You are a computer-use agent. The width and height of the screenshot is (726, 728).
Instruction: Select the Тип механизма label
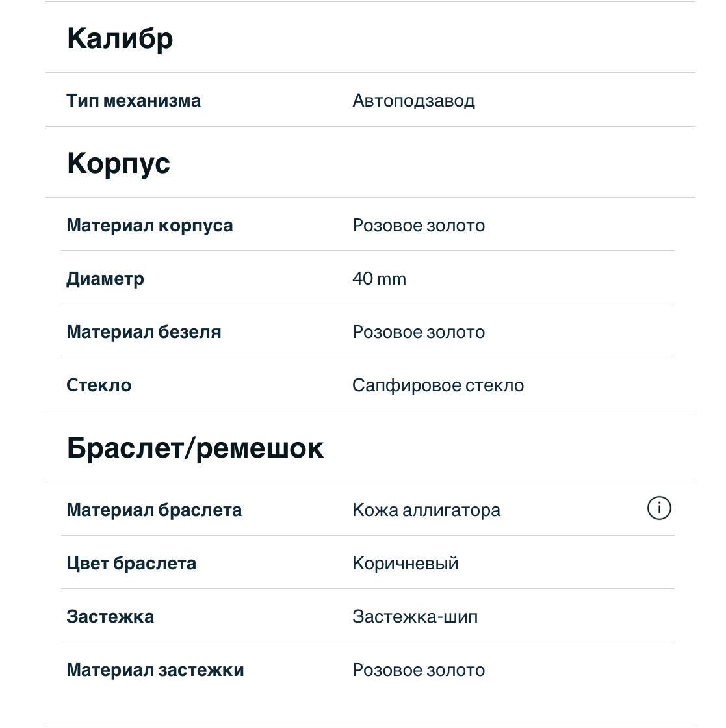click(133, 101)
